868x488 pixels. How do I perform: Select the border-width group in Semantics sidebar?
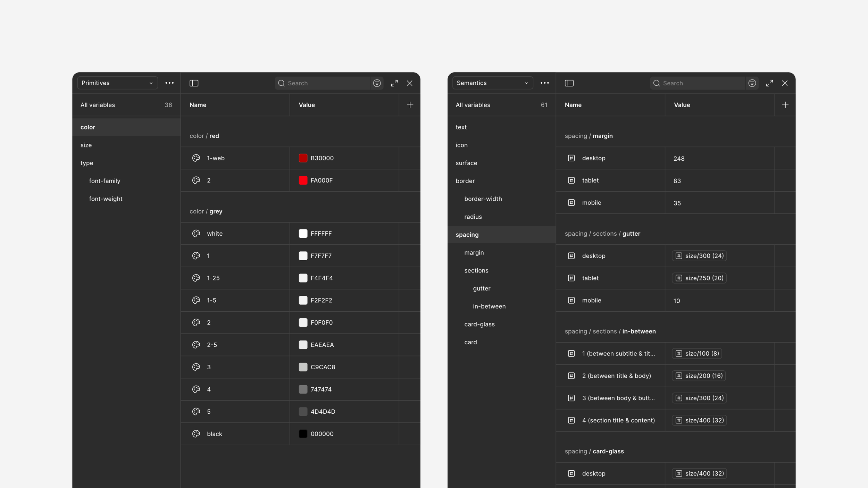point(483,199)
